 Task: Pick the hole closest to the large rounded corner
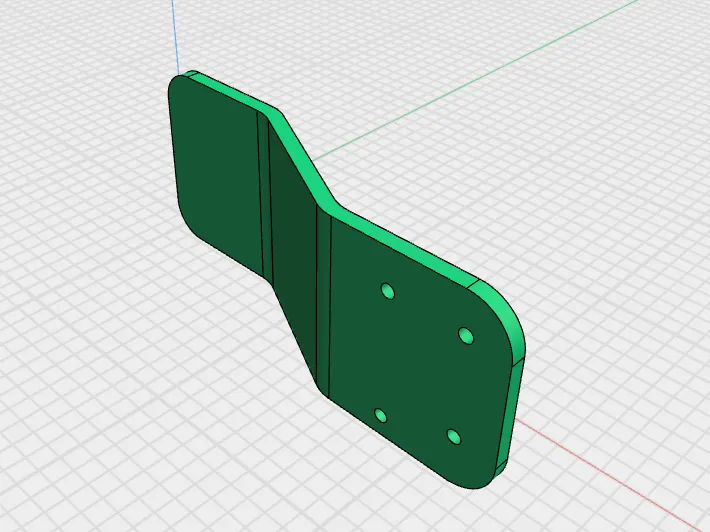point(466,335)
